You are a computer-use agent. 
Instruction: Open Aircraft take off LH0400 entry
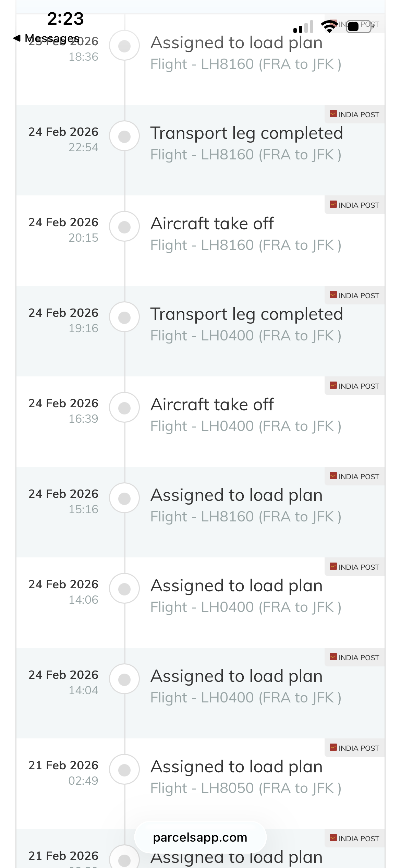[x=200, y=422]
